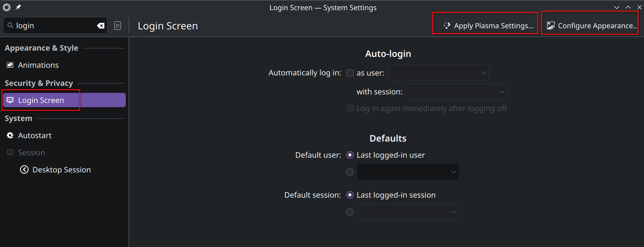Select Desktop Session in sidebar
Viewport: 644px width, 247px height.
click(62, 170)
